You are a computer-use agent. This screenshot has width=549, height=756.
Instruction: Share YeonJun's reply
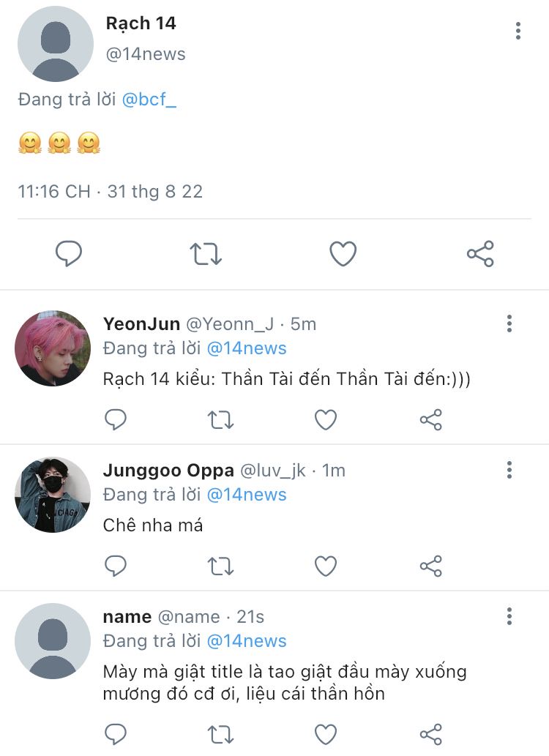pos(431,419)
